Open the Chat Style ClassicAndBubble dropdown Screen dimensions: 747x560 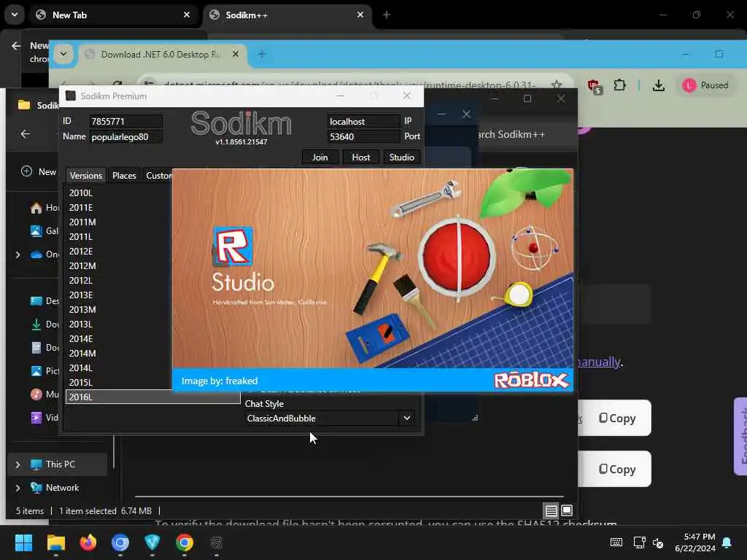pos(329,418)
